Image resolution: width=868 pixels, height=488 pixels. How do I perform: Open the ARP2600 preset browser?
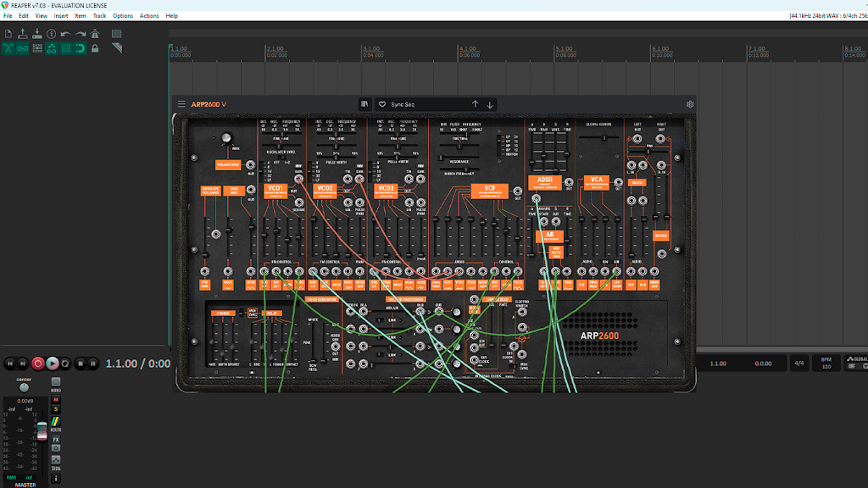[364, 104]
